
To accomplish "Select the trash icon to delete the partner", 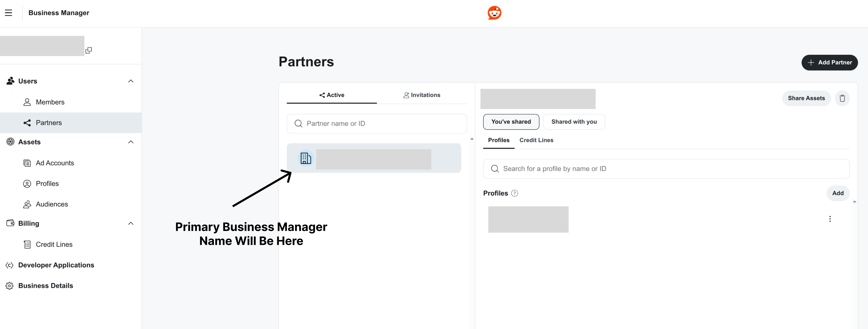I will 842,98.
